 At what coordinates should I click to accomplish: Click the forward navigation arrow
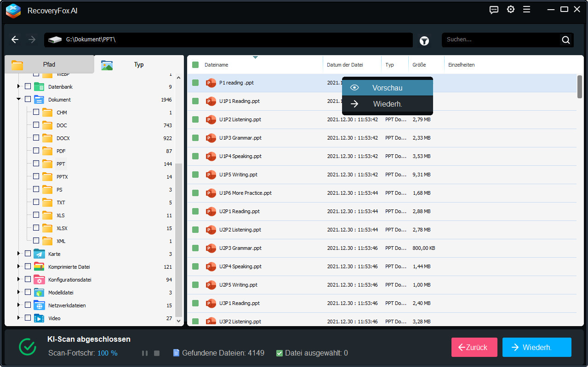click(x=32, y=40)
